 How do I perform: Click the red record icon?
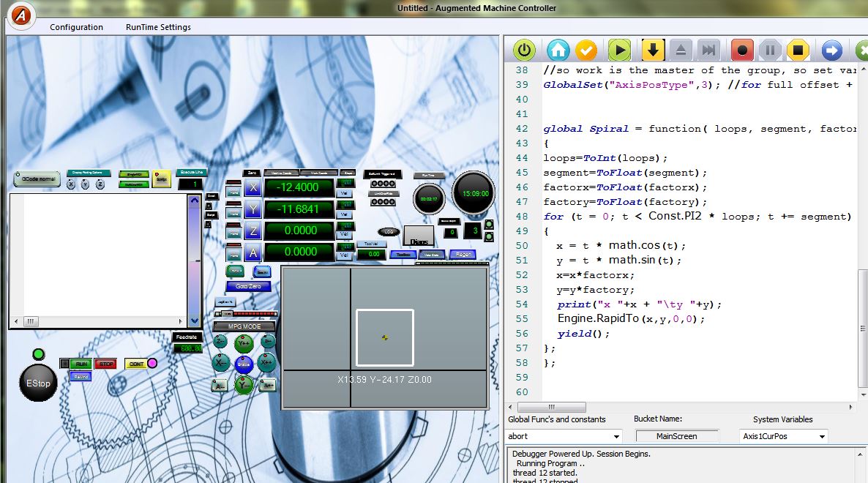click(742, 50)
